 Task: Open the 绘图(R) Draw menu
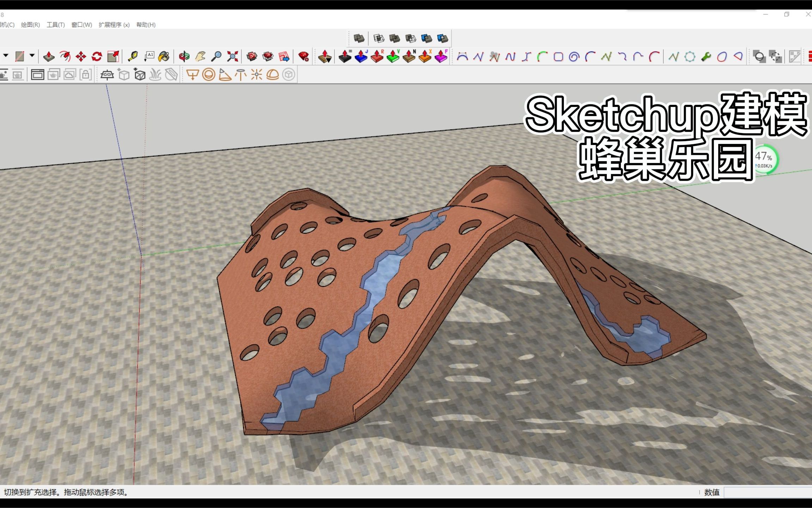click(30, 25)
